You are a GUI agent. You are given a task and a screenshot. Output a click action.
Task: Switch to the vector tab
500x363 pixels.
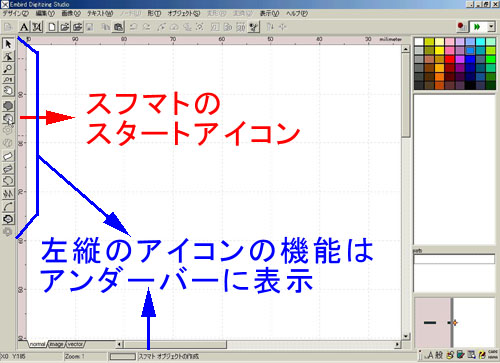click(75, 344)
